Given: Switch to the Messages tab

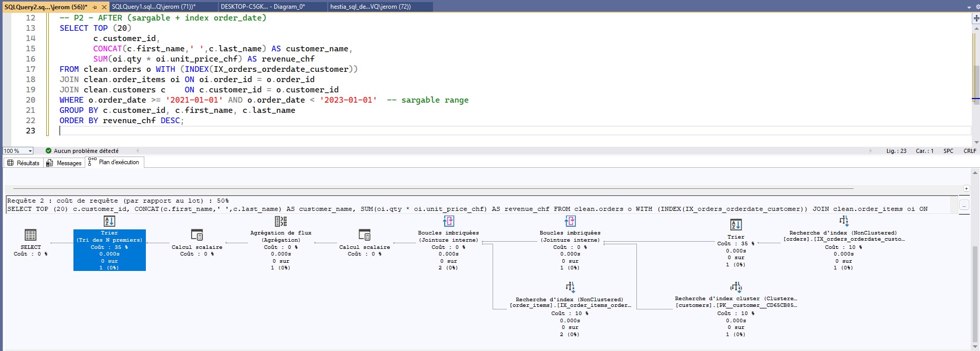Looking at the screenshot, I should (64, 163).
